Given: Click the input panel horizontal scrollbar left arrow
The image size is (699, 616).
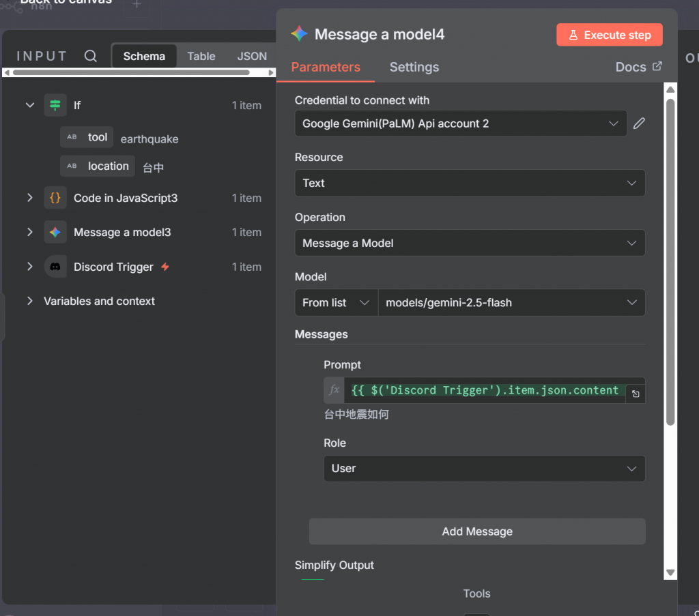Looking at the screenshot, I should coord(7,72).
